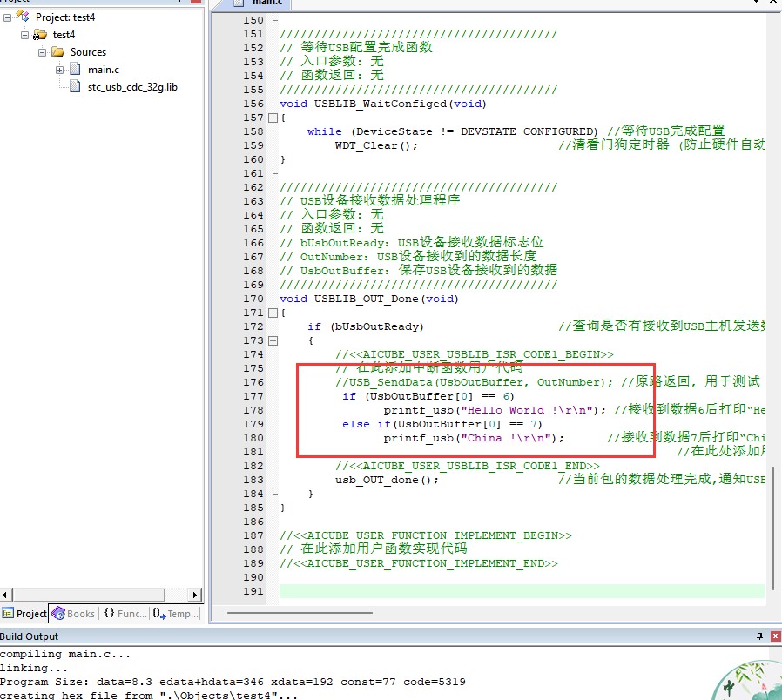The image size is (782, 700).
Task: Select the Sources folder
Action: (x=88, y=52)
